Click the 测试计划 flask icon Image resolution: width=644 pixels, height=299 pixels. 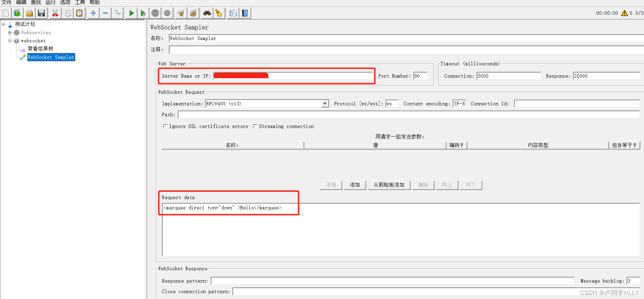[10, 24]
